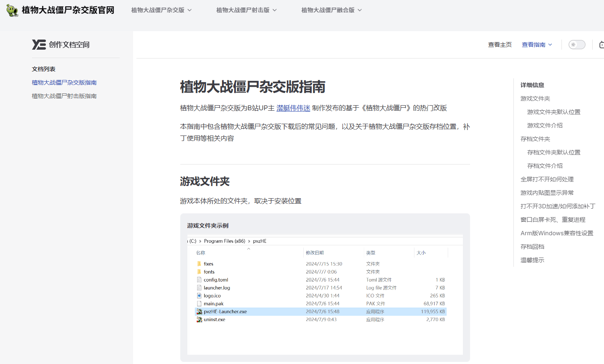The width and height of the screenshot is (604, 364).
Task: Click the launcher.log file icon
Action: 200,287
